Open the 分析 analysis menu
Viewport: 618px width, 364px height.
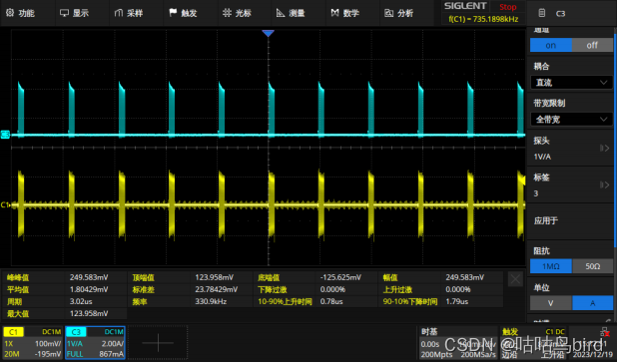(x=399, y=13)
